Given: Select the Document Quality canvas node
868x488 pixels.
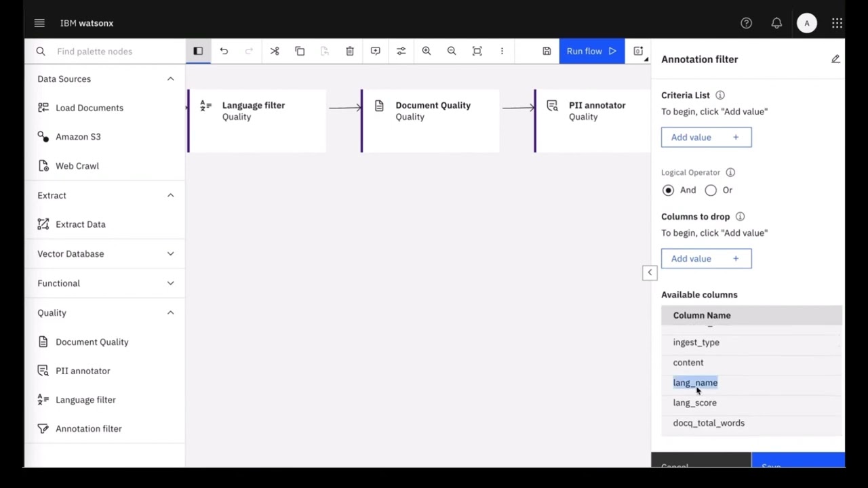Looking at the screenshot, I should click(x=430, y=121).
